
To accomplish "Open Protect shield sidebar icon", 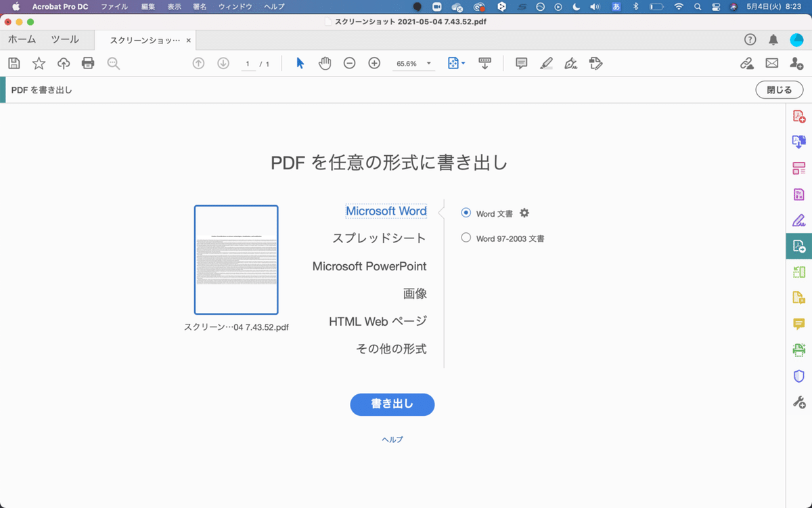I will tap(799, 376).
